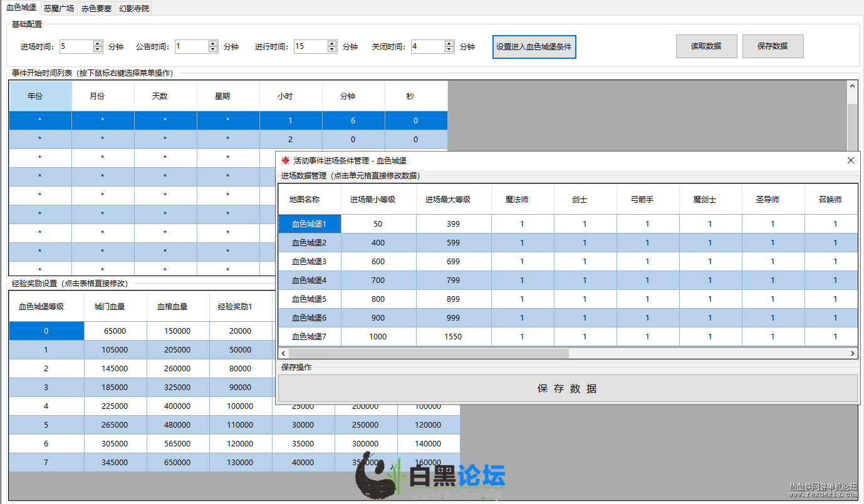Select the 血色城堡3 cell in the dialog
Screen dimensions: 864x504
click(310, 262)
